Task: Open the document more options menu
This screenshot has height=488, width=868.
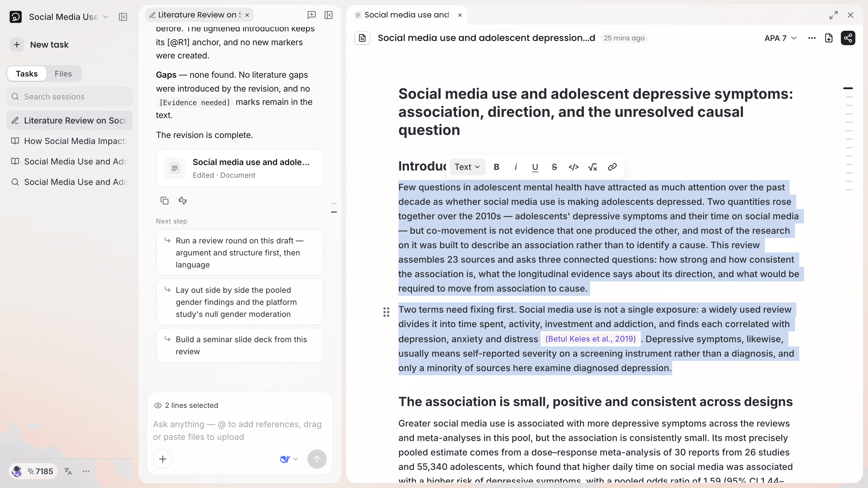Action: (812, 38)
